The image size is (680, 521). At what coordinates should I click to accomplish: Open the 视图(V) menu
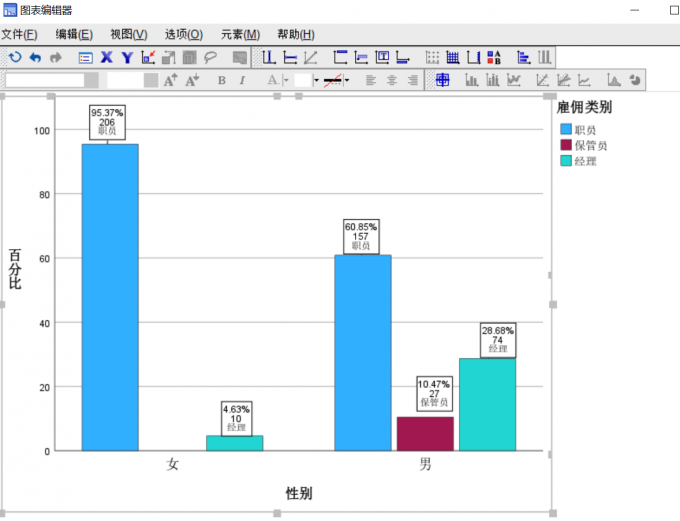point(129,34)
